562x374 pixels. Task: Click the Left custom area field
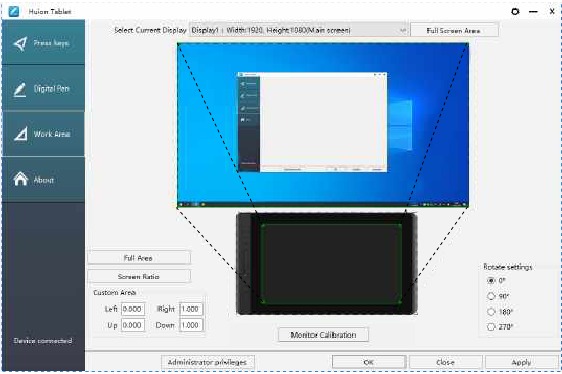click(133, 309)
